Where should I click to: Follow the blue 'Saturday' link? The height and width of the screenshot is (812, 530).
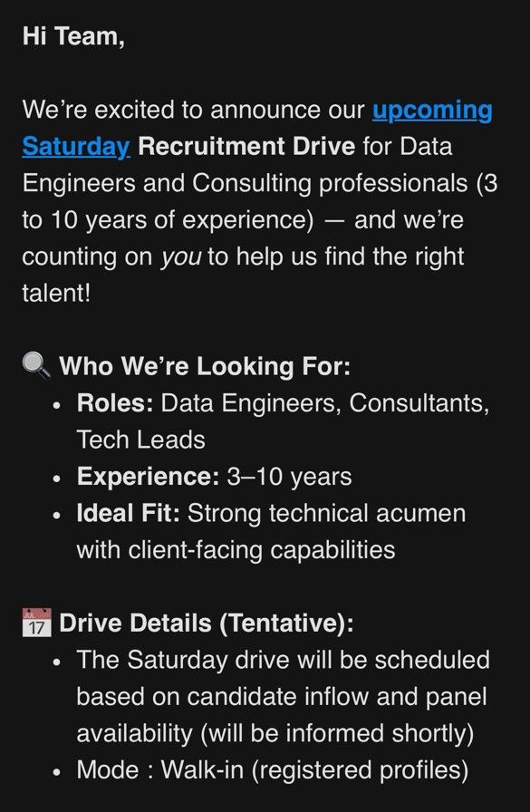75,147
